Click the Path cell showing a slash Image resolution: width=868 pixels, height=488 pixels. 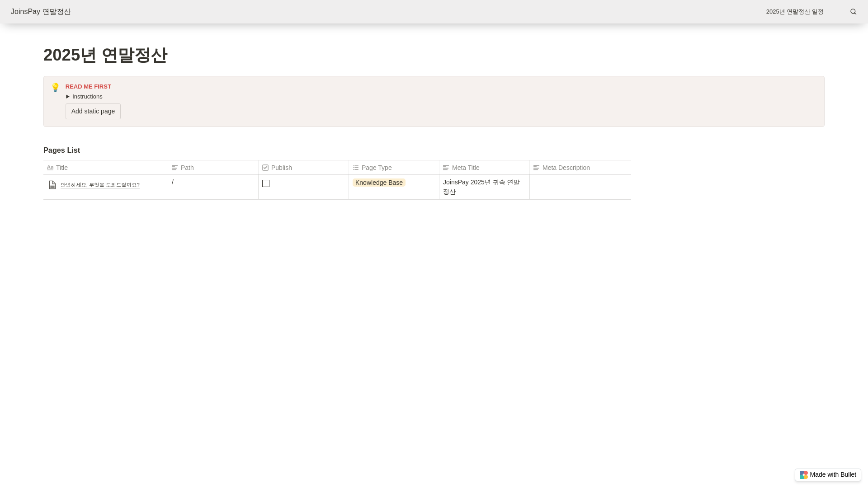point(213,187)
